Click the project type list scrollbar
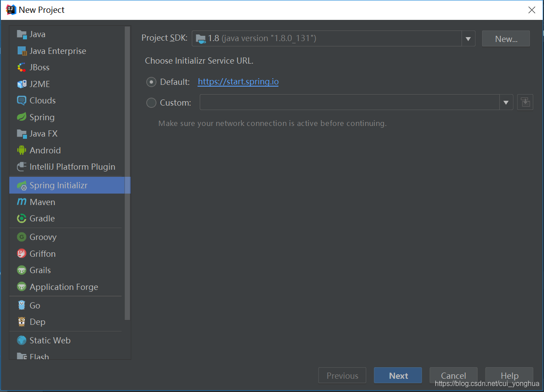The height and width of the screenshot is (392, 544). pyautogui.click(x=128, y=173)
